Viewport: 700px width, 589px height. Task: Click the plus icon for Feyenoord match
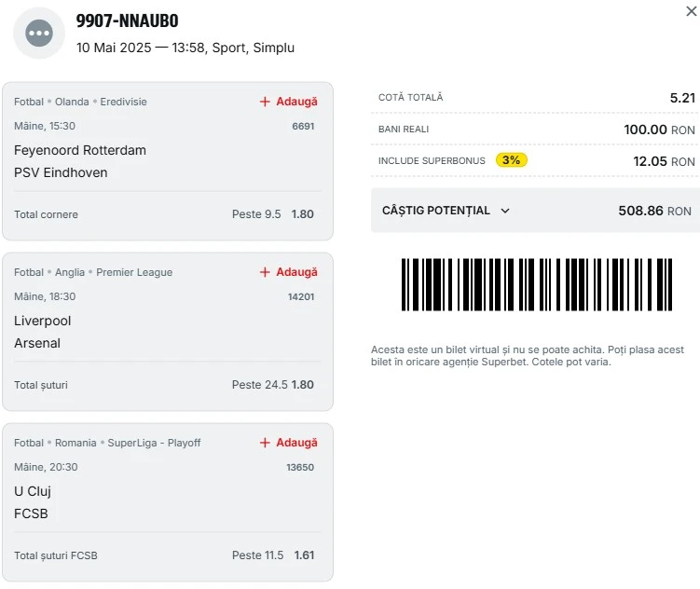tap(265, 102)
